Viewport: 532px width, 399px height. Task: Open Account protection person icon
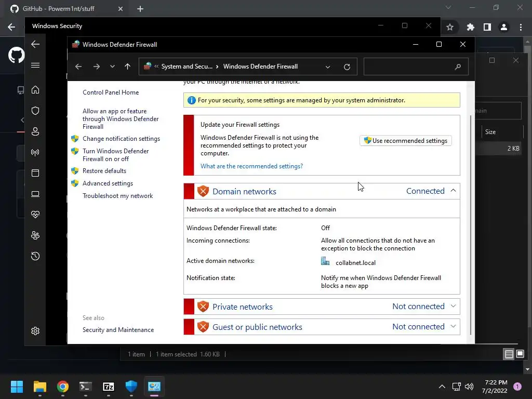(x=35, y=131)
